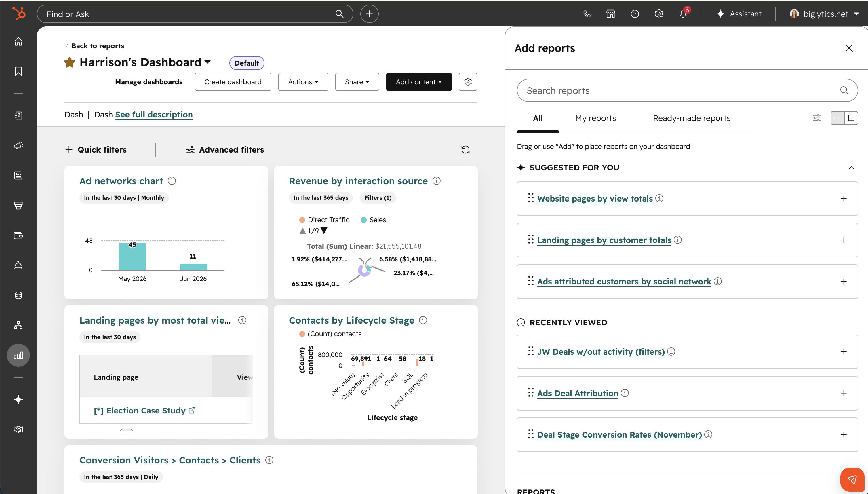
Task: Toggle the (Count) contacts legend series
Action: point(330,334)
